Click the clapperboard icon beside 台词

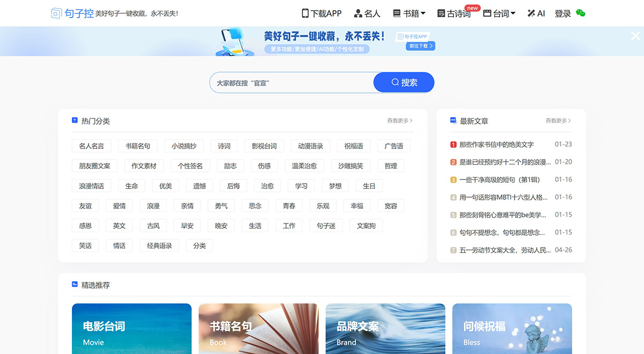pyautogui.click(x=488, y=13)
